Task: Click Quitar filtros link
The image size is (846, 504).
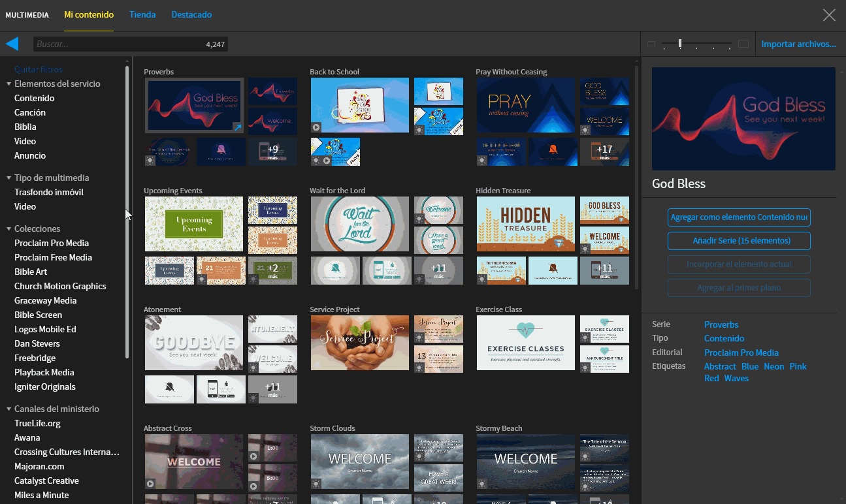Action: point(39,69)
